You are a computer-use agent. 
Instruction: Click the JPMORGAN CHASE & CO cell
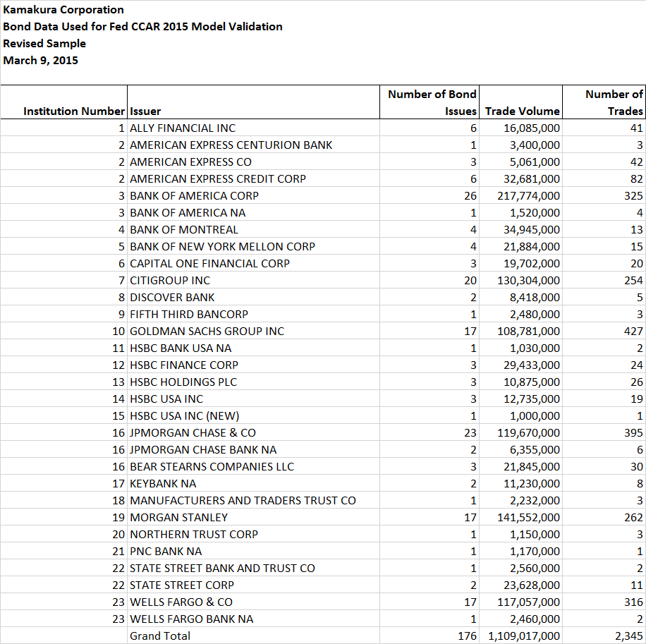point(253,432)
